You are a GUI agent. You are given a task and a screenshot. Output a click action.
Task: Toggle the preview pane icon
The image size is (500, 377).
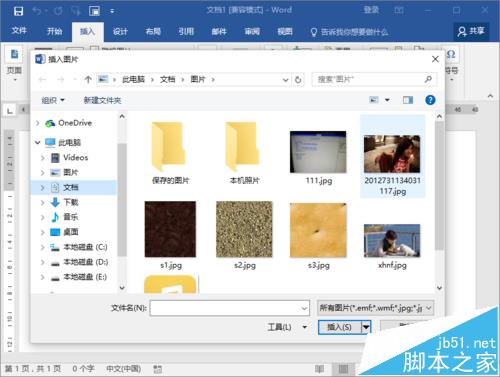(x=408, y=100)
